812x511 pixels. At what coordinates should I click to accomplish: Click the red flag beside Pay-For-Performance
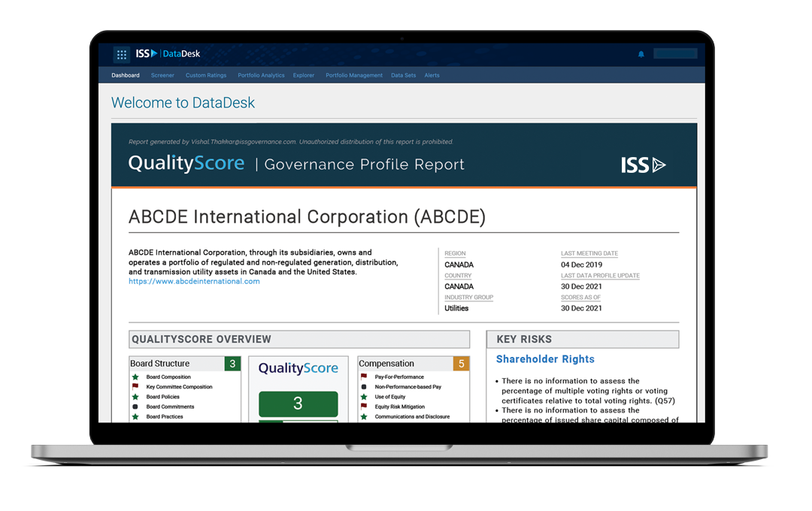(364, 377)
